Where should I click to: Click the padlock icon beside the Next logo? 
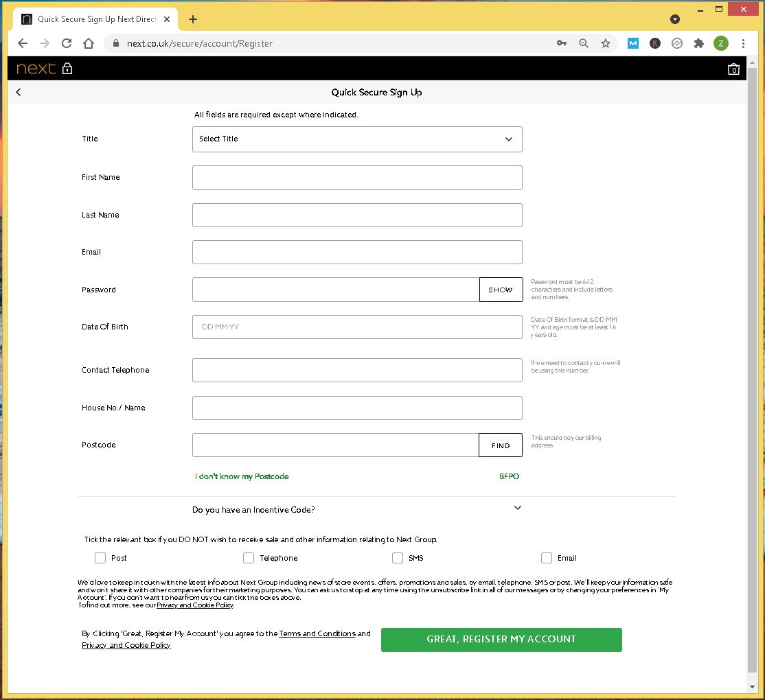(67, 68)
